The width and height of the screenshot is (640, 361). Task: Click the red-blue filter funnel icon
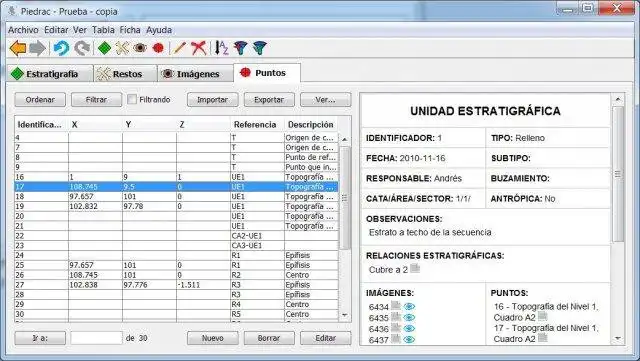click(x=240, y=48)
